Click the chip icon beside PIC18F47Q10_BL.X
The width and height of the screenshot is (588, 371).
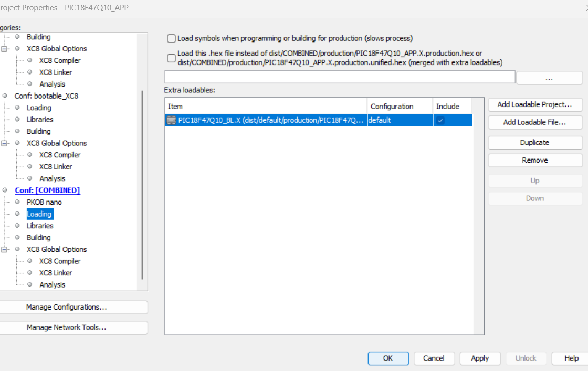click(172, 120)
